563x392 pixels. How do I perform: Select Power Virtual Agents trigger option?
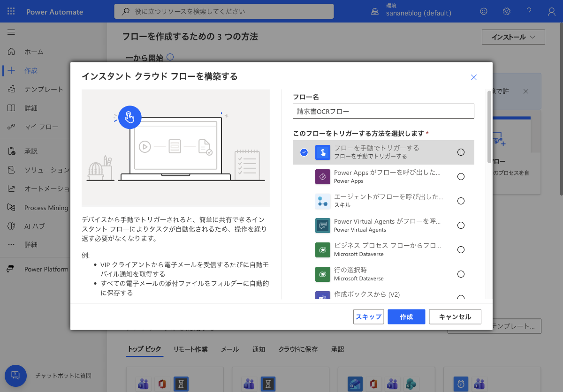(x=383, y=225)
